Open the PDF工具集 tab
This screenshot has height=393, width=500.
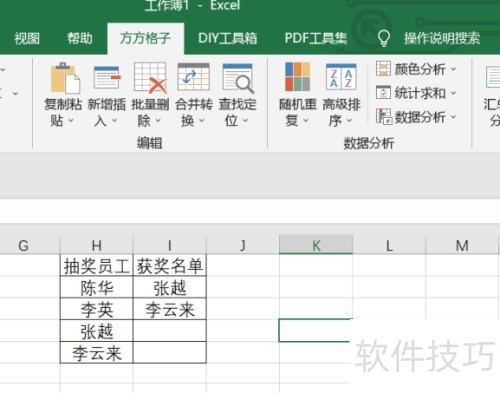coord(316,38)
